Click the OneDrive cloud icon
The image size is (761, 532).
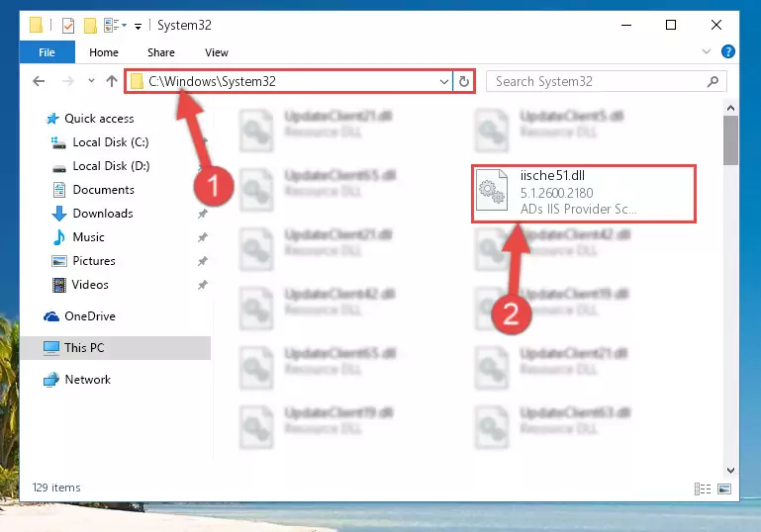[51, 316]
